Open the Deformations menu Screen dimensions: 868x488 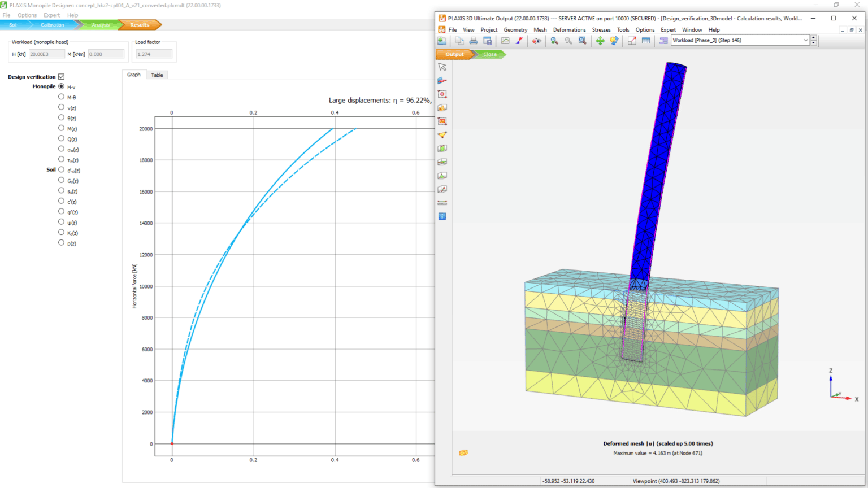(x=569, y=30)
